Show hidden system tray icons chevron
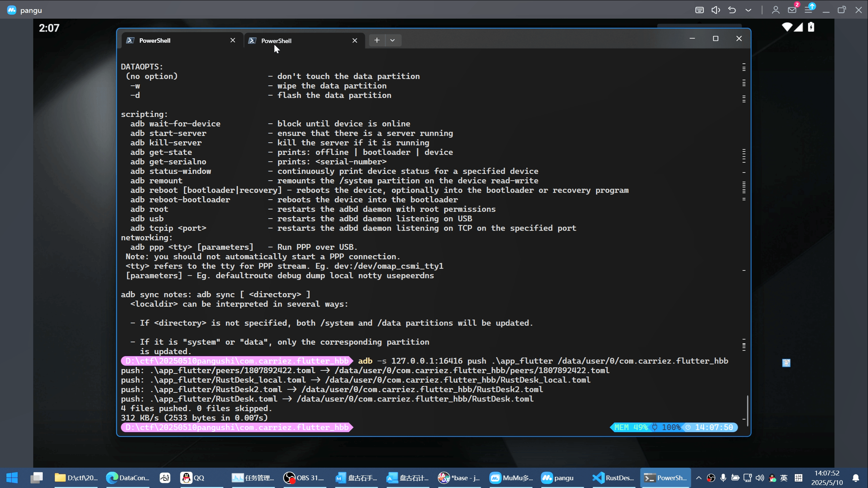 click(698, 478)
